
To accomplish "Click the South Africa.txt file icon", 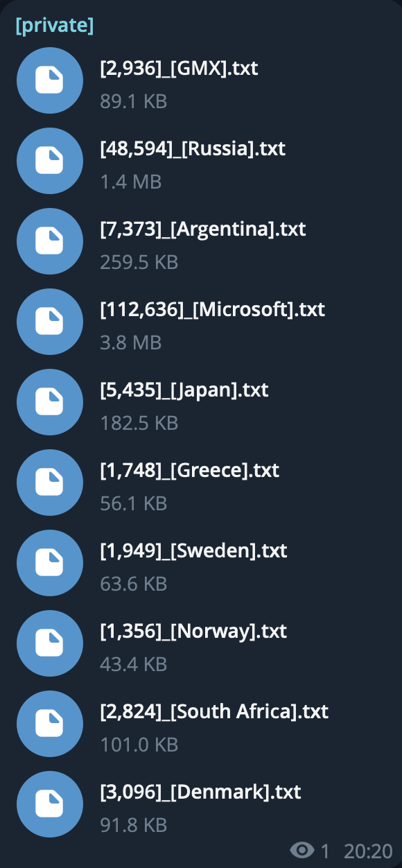I will [x=50, y=724].
